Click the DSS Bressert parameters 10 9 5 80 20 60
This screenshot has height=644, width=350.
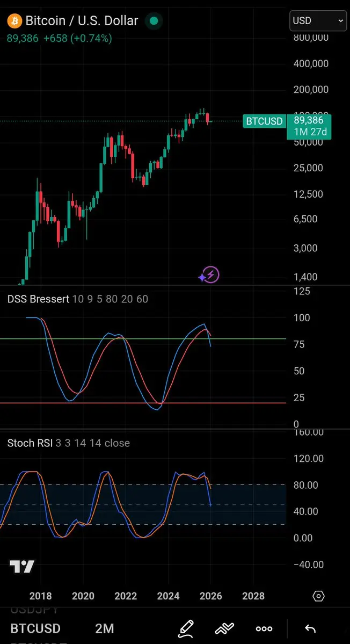point(111,299)
